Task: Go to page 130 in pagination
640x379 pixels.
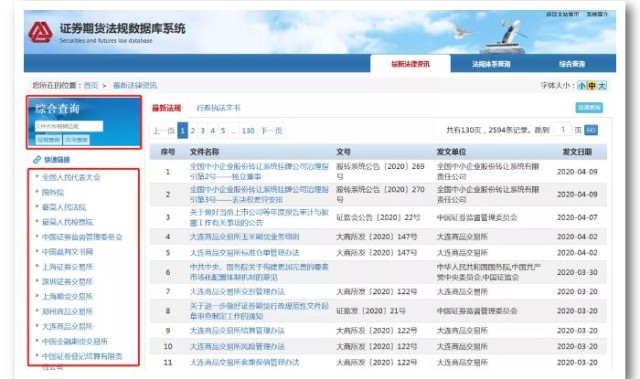Action: click(248, 131)
